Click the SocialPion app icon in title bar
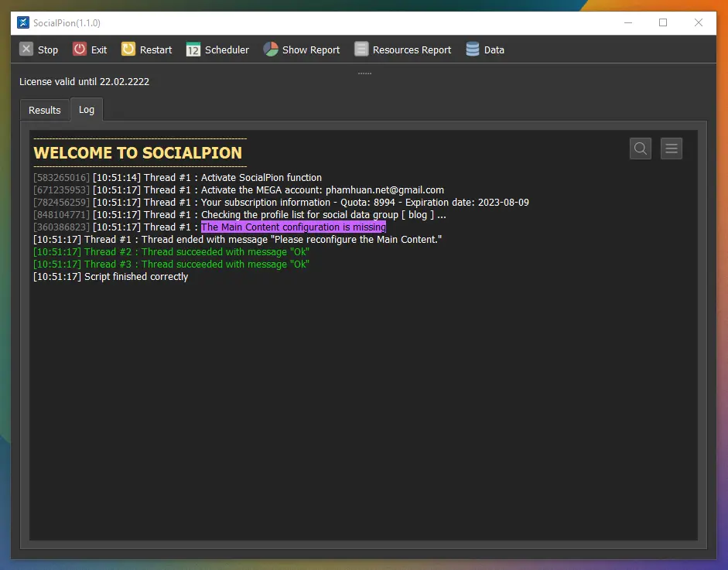 pyautogui.click(x=23, y=22)
